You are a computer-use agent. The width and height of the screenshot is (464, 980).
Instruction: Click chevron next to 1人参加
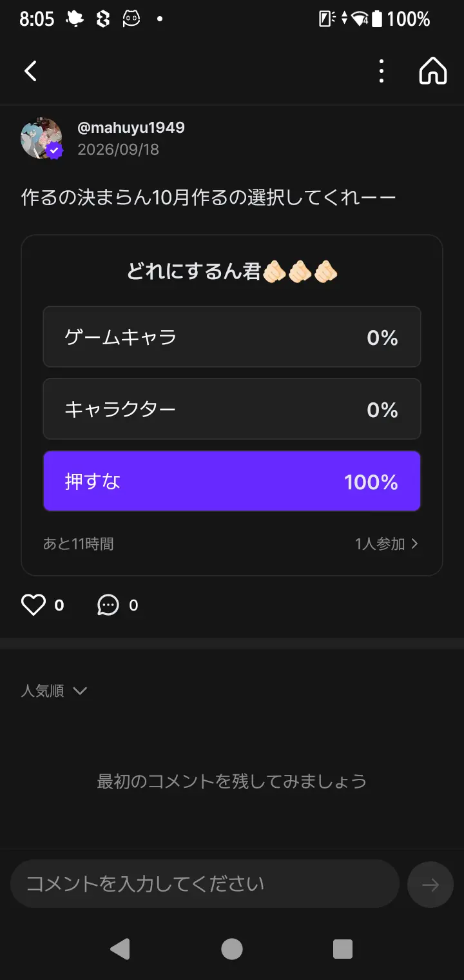click(414, 544)
